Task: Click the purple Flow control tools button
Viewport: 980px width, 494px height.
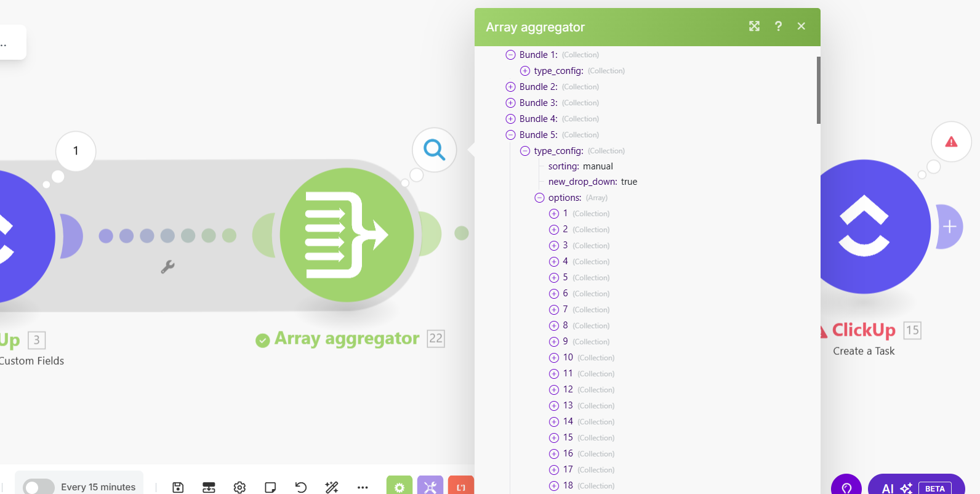Action: point(430,485)
